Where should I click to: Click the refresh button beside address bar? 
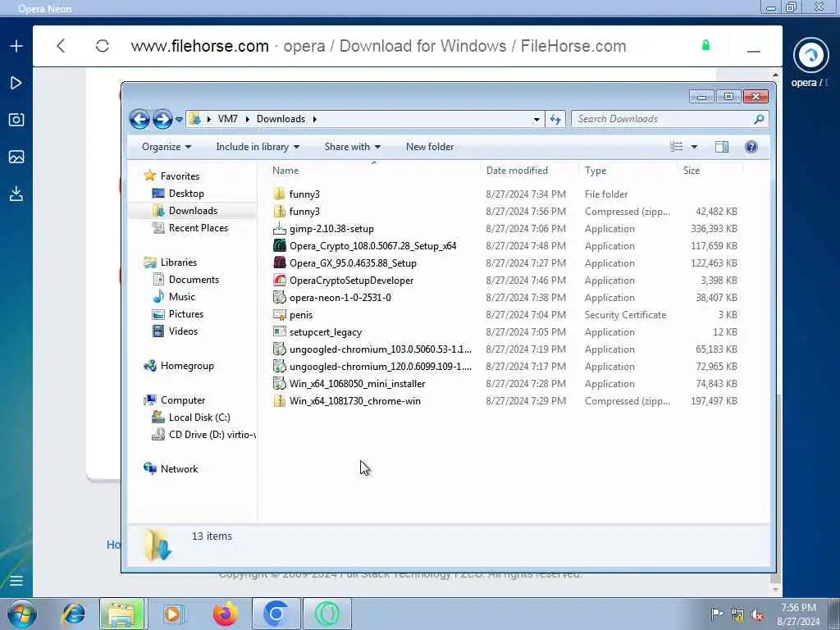pos(555,119)
